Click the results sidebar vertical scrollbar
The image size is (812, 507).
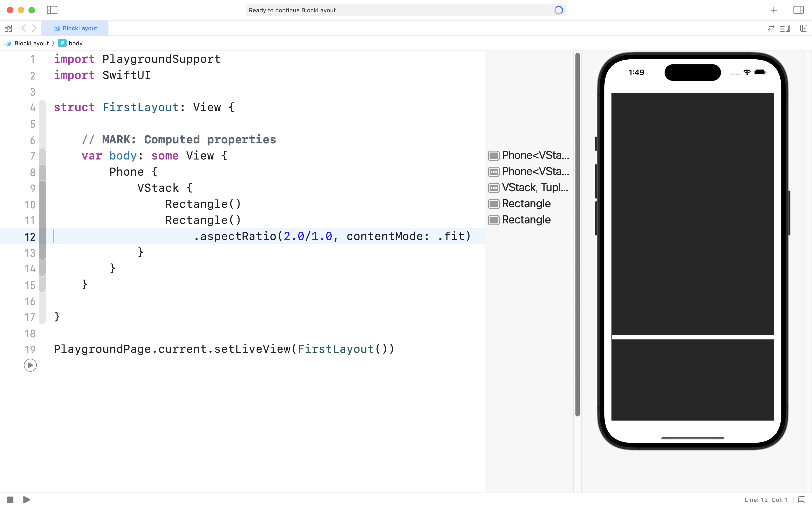[577, 235]
